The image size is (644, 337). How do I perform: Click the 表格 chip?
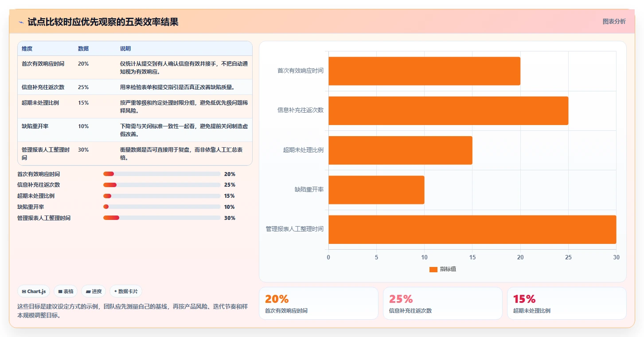point(66,291)
